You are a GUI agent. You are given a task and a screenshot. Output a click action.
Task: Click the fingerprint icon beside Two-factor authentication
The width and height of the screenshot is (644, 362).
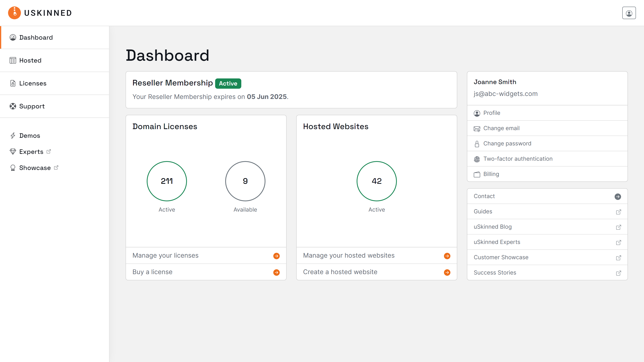477,159
